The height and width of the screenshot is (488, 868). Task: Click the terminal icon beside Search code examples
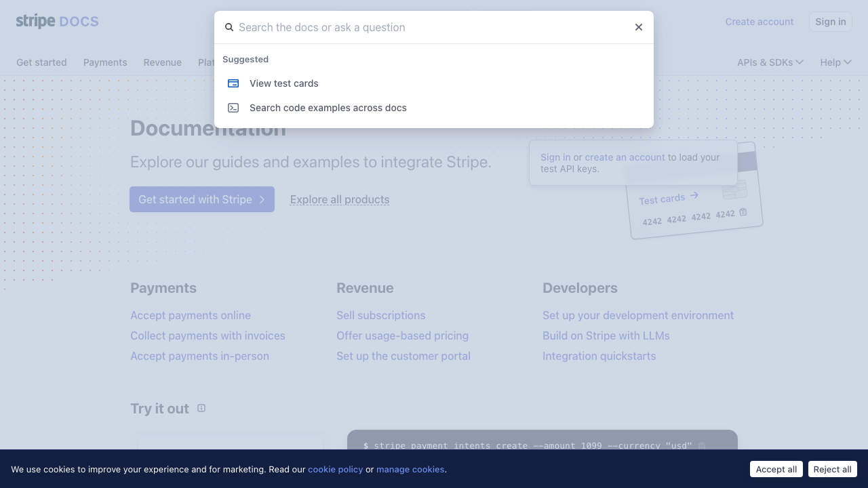pyautogui.click(x=233, y=108)
